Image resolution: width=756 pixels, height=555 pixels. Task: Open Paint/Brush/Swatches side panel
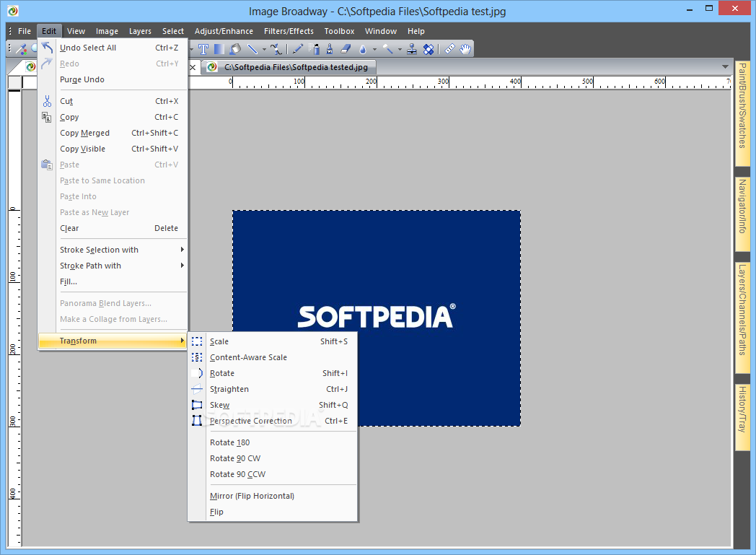pyautogui.click(x=742, y=113)
